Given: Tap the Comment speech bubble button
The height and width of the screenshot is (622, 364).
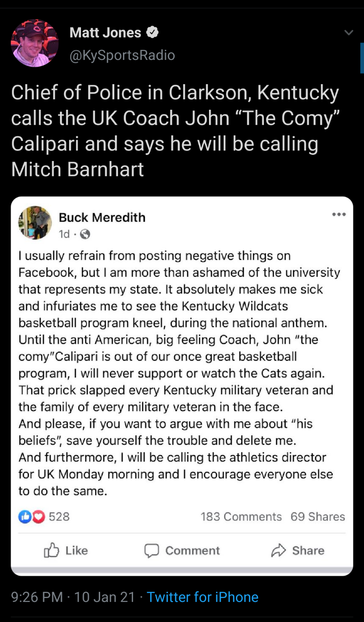Looking at the screenshot, I should pyautogui.click(x=182, y=550).
